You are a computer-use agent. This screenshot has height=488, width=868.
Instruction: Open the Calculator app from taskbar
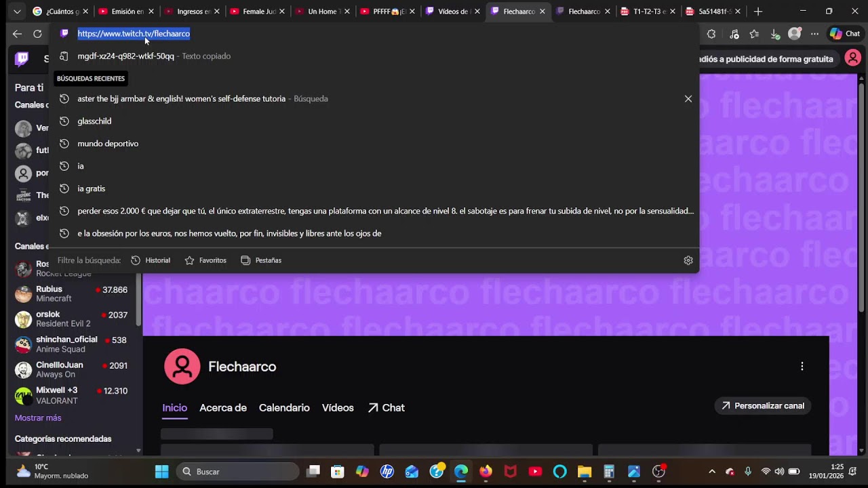[609, 472]
